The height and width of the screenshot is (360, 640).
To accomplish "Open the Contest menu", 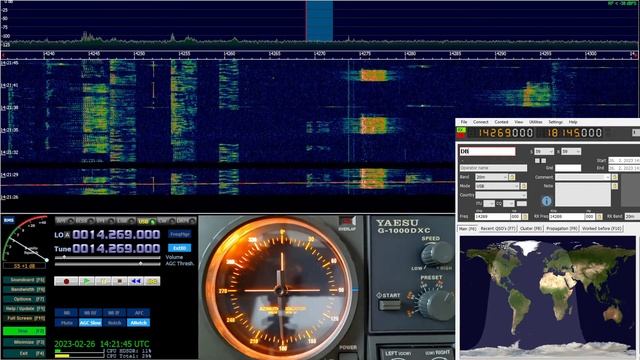I will pos(501,122).
